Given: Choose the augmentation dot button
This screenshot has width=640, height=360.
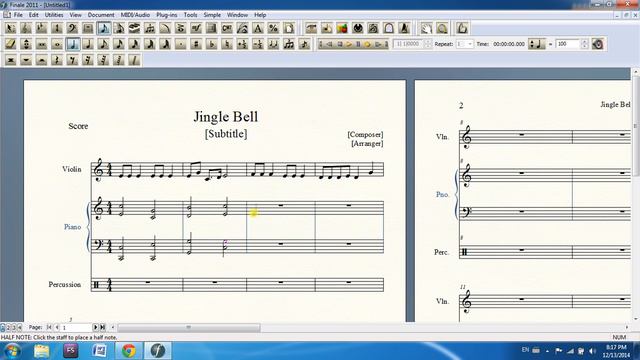Looking at the screenshot, I should 181,44.
